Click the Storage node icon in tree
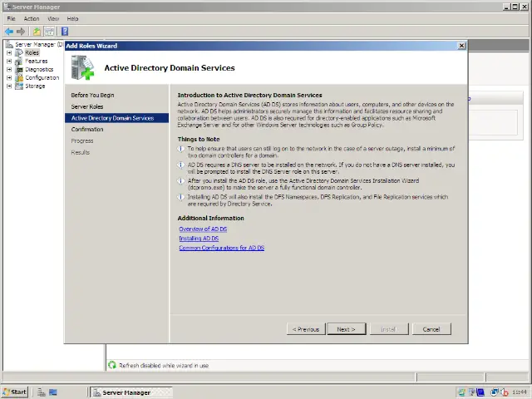The height and width of the screenshot is (399, 532). pos(19,86)
